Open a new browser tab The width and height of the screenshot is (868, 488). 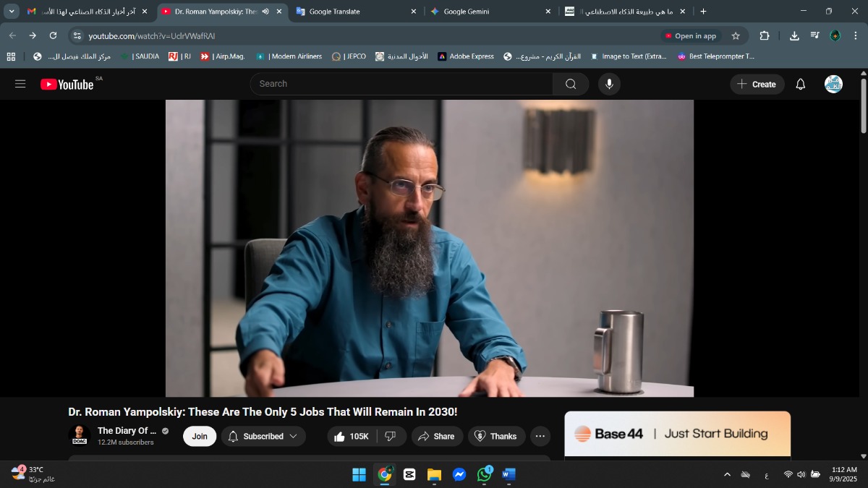coord(703,12)
